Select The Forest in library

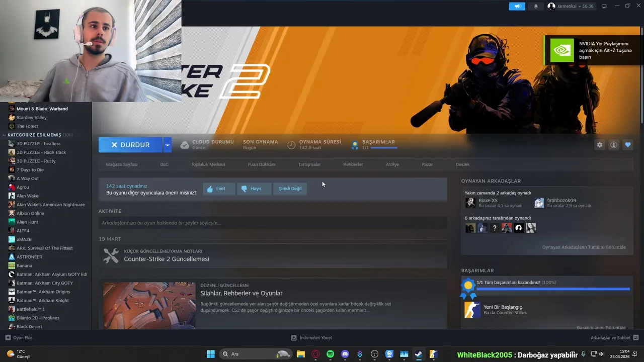[27, 126]
